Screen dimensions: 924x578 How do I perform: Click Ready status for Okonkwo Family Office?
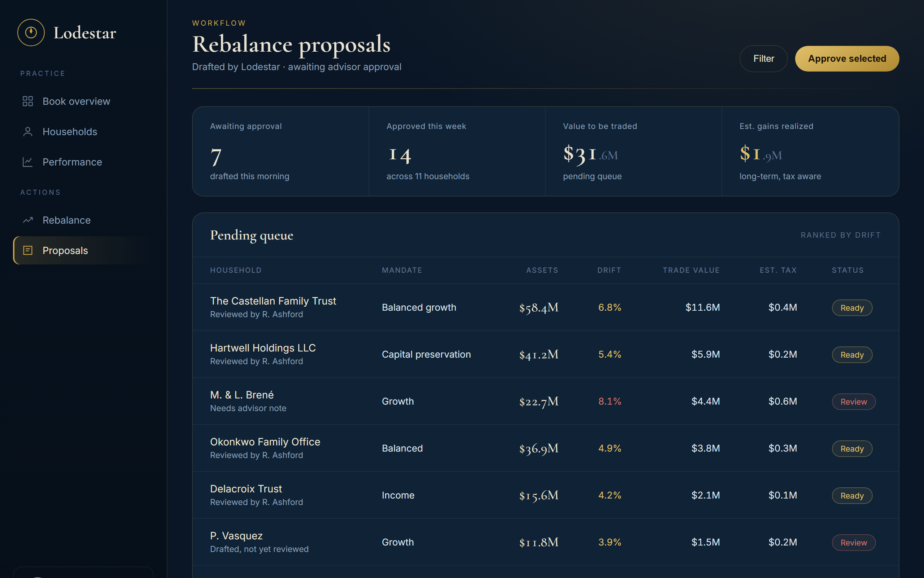tap(852, 449)
